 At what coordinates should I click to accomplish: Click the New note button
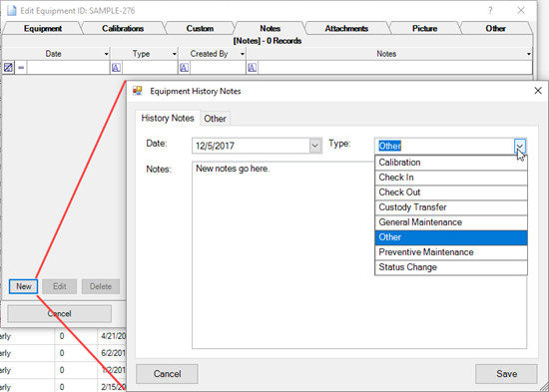pos(24,286)
